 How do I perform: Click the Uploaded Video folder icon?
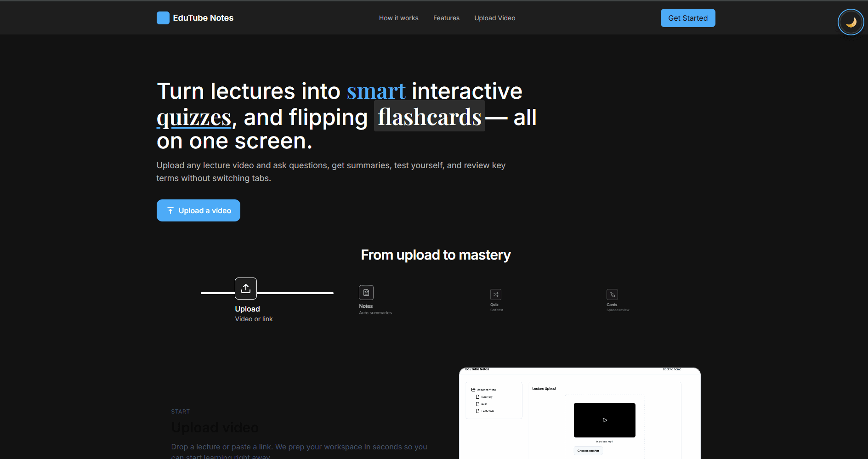click(x=473, y=390)
